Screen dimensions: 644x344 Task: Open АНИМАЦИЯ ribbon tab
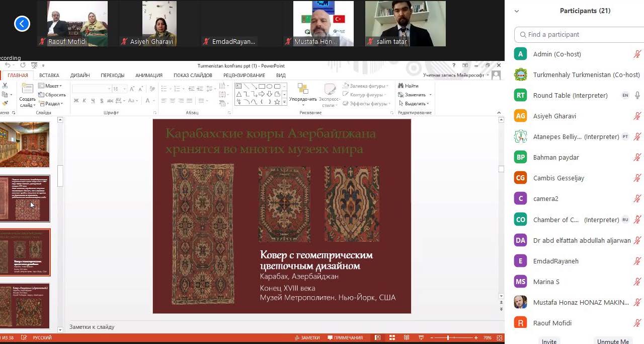149,75
